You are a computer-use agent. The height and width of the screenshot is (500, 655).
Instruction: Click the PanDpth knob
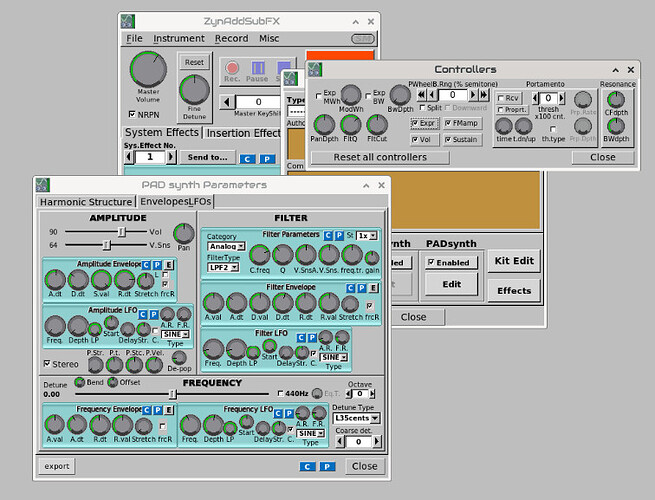pos(324,124)
